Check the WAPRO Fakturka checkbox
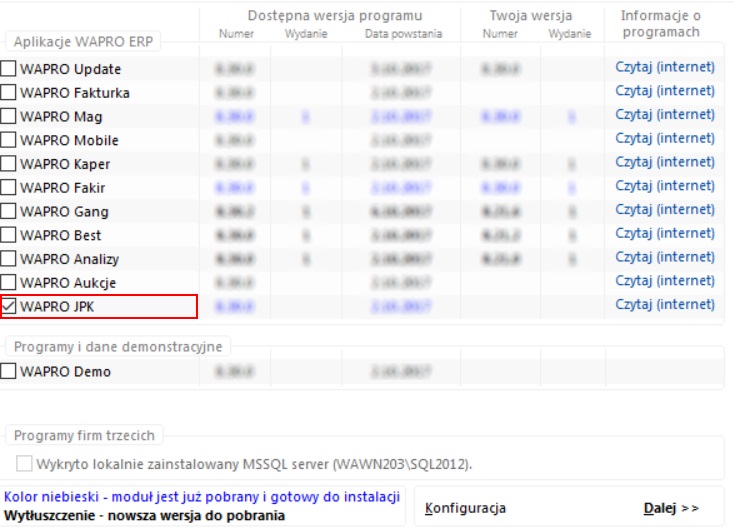Viewport: 734px width, 532px height. (x=8, y=92)
